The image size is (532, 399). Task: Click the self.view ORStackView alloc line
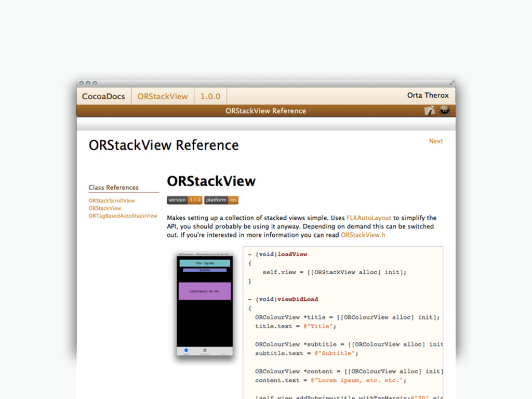334,272
